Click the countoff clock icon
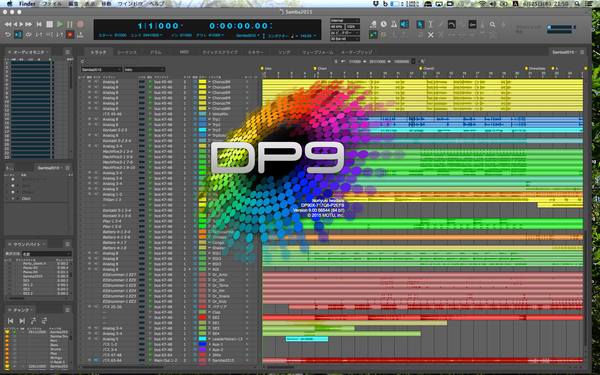The height and width of the screenshot is (375, 600). [x=384, y=24]
